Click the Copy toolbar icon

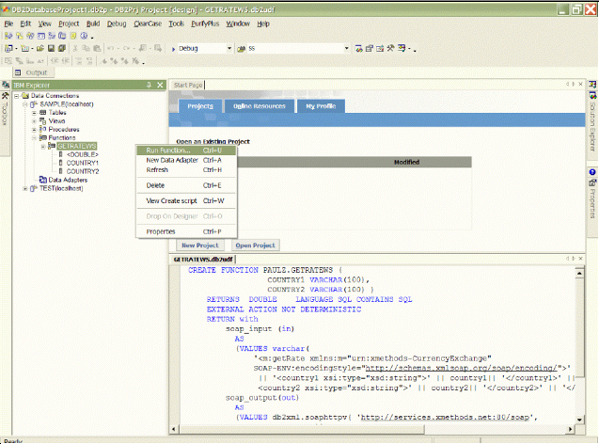point(86,49)
